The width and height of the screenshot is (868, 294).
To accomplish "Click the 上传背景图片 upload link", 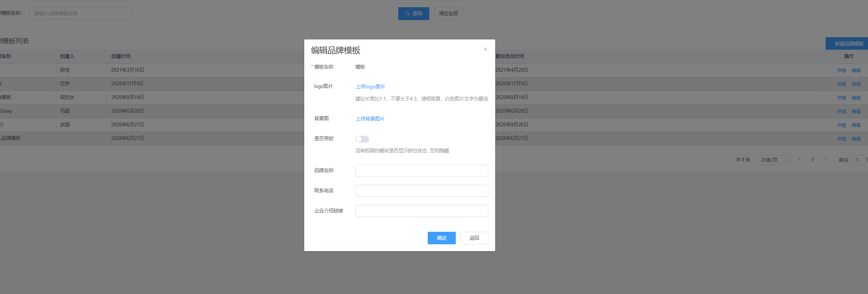I will point(370,119).
